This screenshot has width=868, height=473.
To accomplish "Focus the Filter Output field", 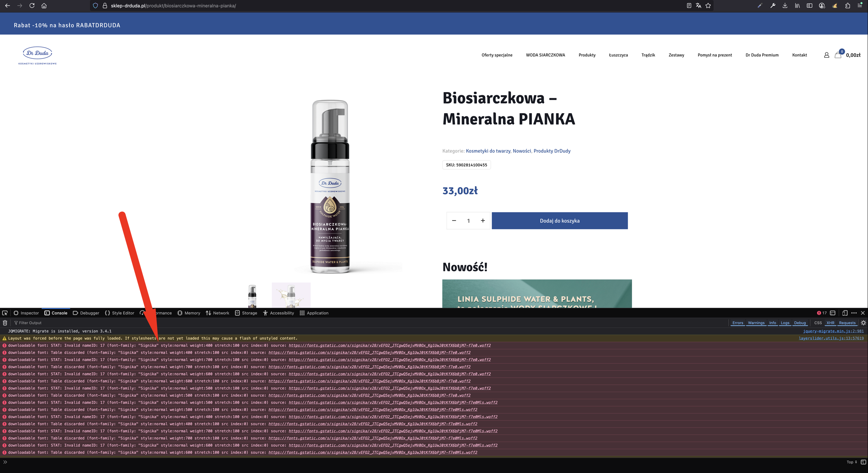I will tap(370, 323).
